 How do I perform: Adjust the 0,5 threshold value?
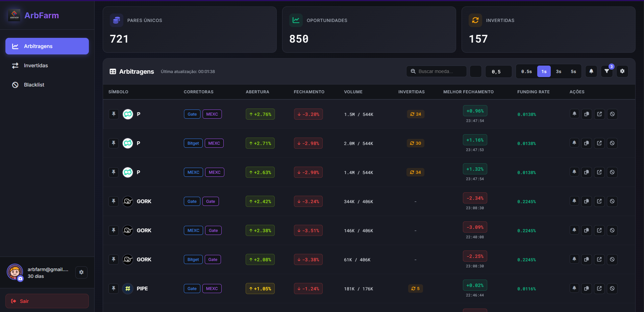[499, 71]
